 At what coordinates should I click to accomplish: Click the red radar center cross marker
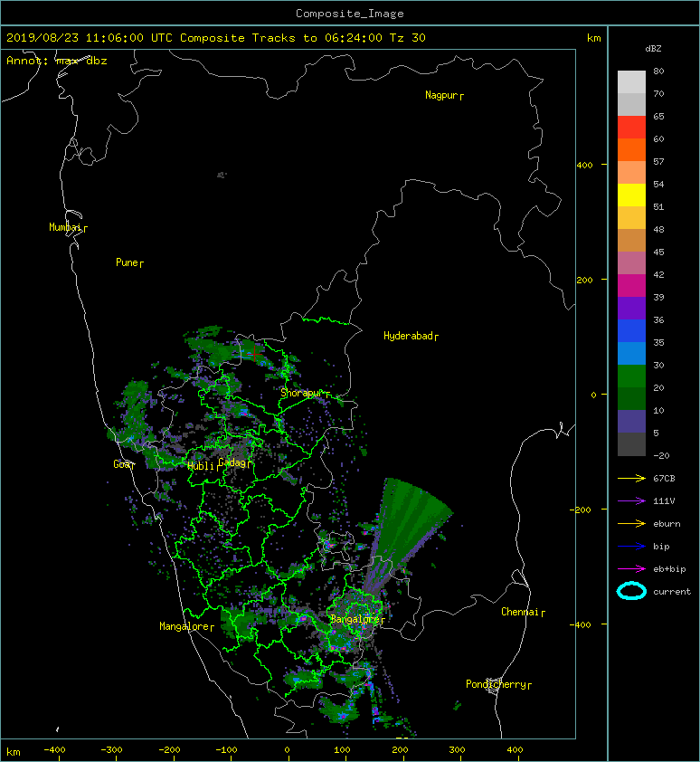click(x=254, y=354)
